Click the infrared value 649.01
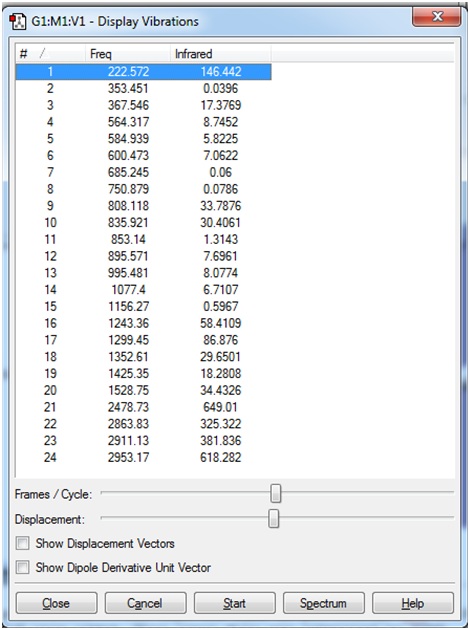 [x=221, y=407]
